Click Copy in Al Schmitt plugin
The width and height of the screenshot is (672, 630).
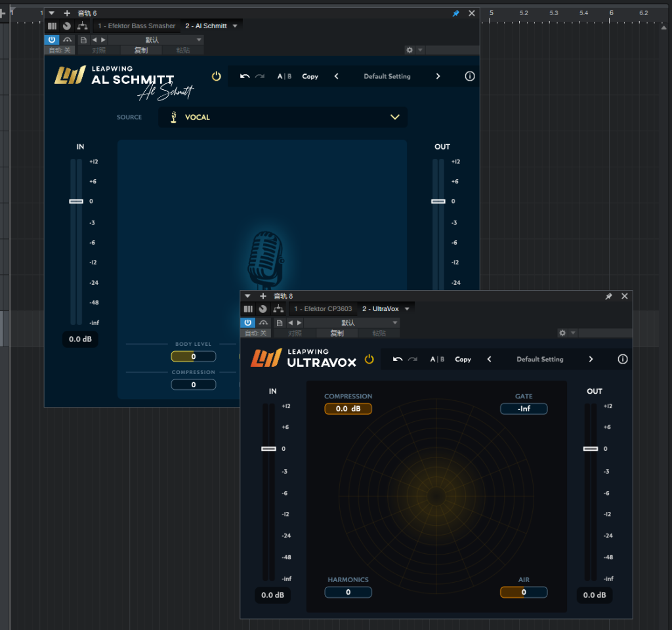(310, 76)
